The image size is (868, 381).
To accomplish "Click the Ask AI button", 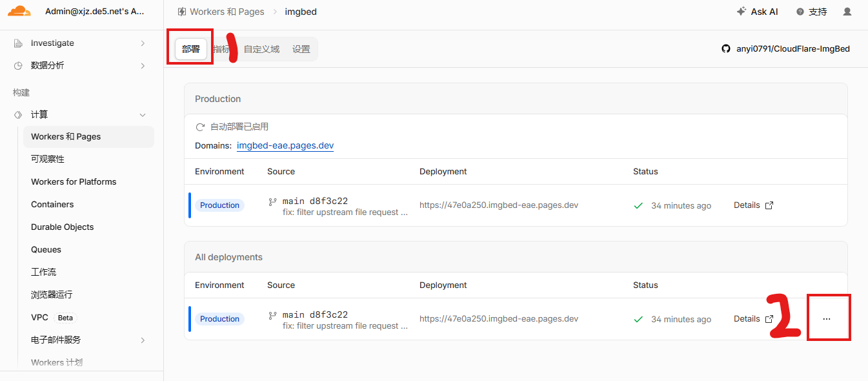I will point(757,12).
